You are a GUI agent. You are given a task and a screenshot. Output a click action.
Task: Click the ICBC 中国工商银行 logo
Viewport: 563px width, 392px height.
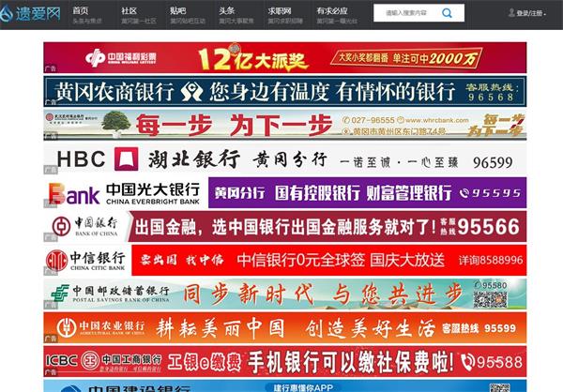pyautogui.click(x=104, y=361)
